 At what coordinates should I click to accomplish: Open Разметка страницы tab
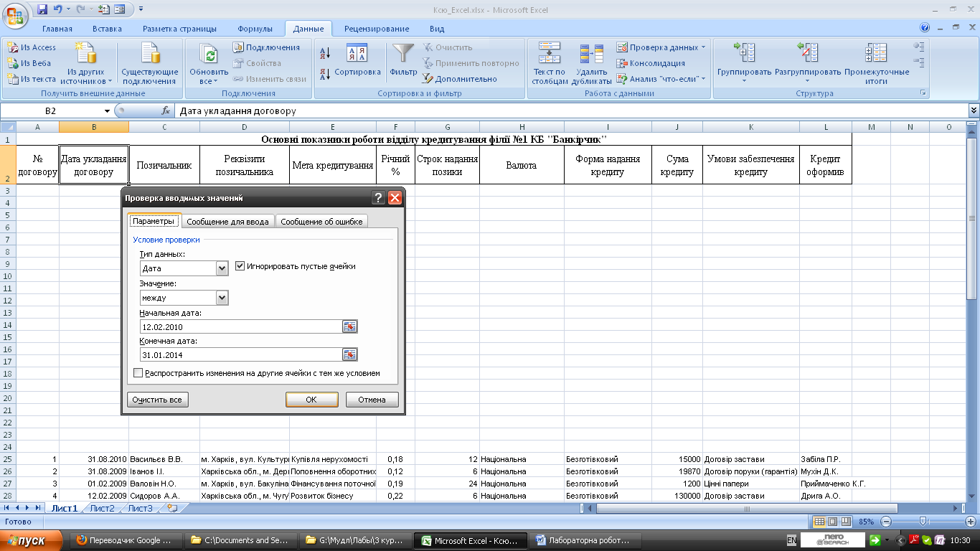coord(179,29)
